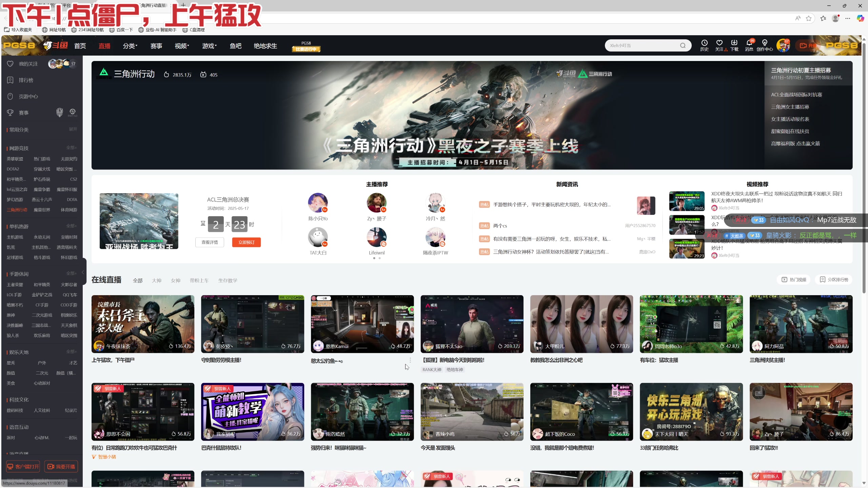
Task: Open 导入收藏夹 bookmark item
Action: click(18, 30)
